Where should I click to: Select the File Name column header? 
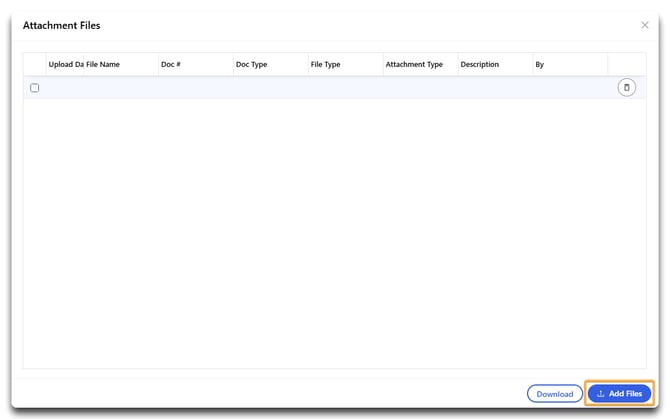tap(104, 65)
